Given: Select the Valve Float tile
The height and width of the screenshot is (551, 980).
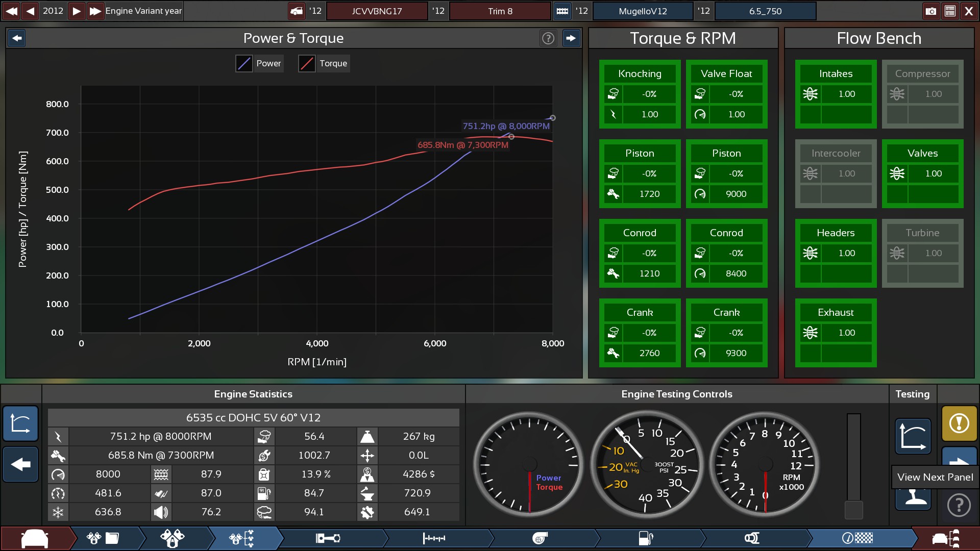Looking at the screenshot, I should point(726,94).
